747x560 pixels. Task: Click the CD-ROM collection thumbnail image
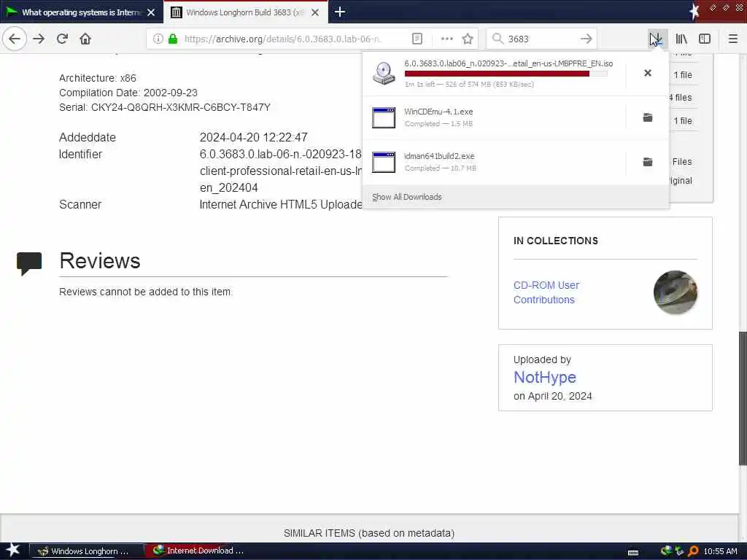pos(675,292)
